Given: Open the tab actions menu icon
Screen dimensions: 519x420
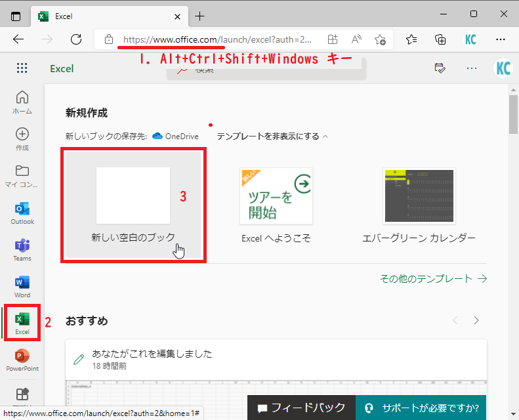Looking at the screenshot, I should 16,16.
